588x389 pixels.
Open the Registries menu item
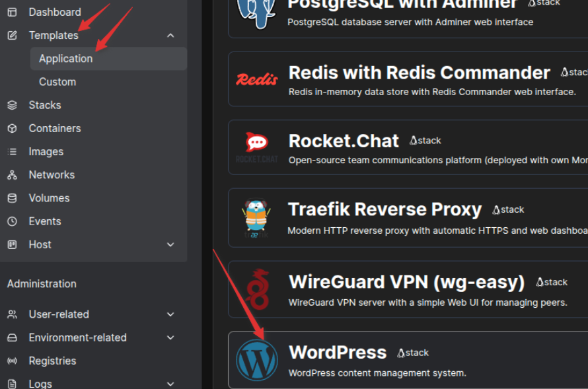click(x=52, y=361)
